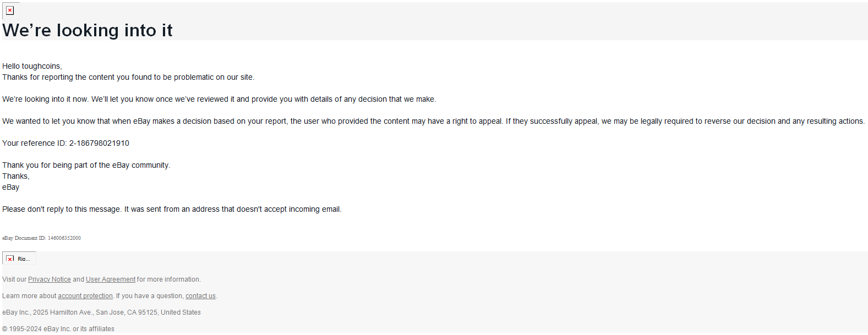The height and width of the screenshot is (335, 868).
Task: Click the paragraph about the right to appeal
Action: (433, 121)
